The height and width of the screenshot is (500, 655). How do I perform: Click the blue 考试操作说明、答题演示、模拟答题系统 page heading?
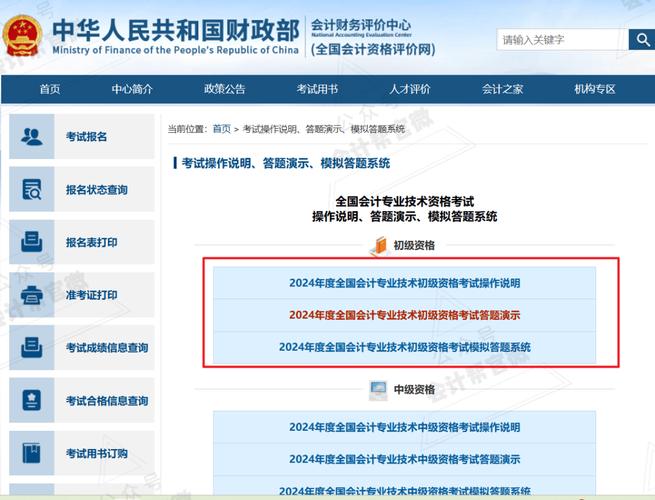(x=286, y=163)
